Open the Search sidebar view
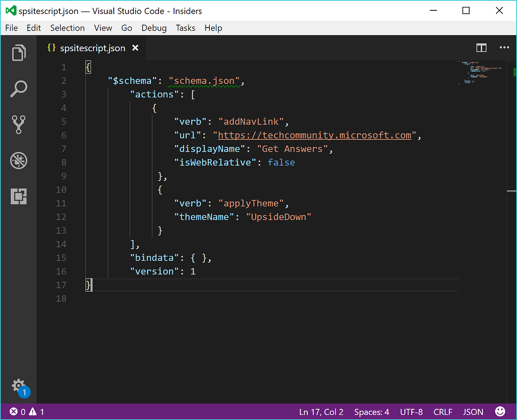517x420 pixels. (x=19, y=89)
